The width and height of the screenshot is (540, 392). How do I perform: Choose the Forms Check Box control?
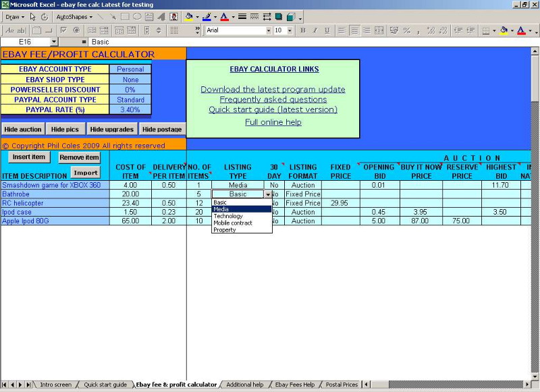click(63, 30)
